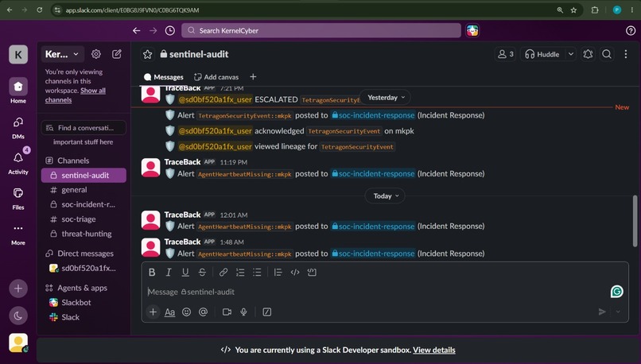Screen dimensions: 641x364
Task: Open the slash shortcuts menu
Action: [267, 312]
